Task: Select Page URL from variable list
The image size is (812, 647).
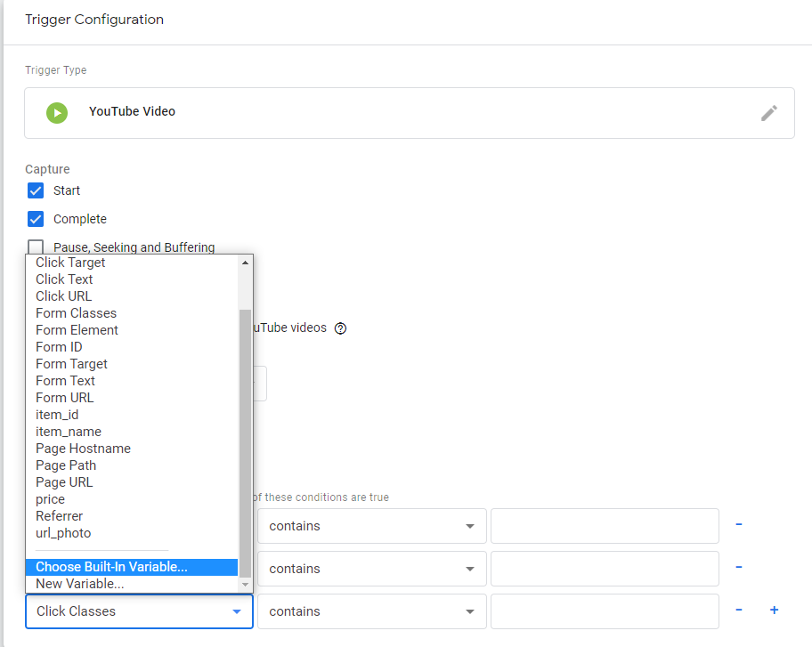Action: [x=64, y=482]
